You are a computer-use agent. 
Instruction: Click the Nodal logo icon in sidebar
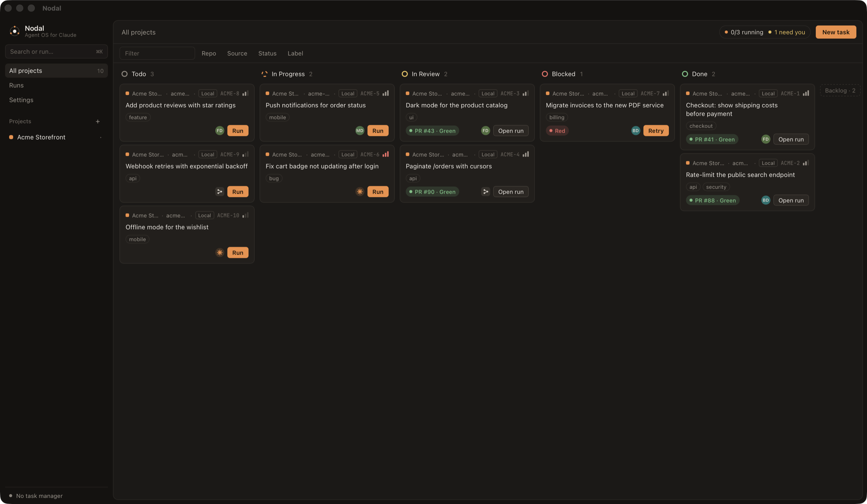[14, 31]
